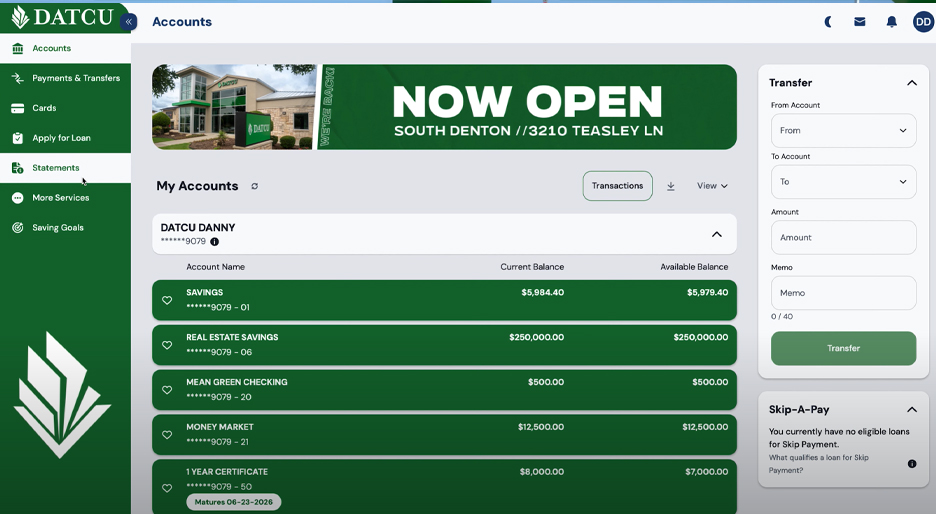The width and height of the screenshot is (936, 514).
Task: Refresh My Accounts with the refresh icon
Action: tap(254, 186)
